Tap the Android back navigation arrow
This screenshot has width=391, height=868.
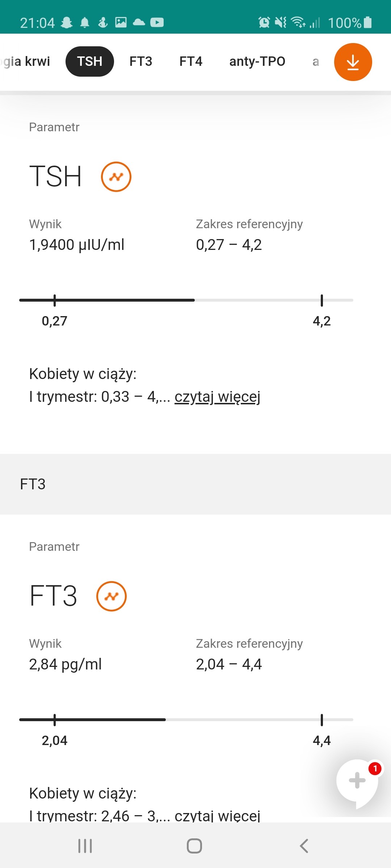tap(304, 846)
